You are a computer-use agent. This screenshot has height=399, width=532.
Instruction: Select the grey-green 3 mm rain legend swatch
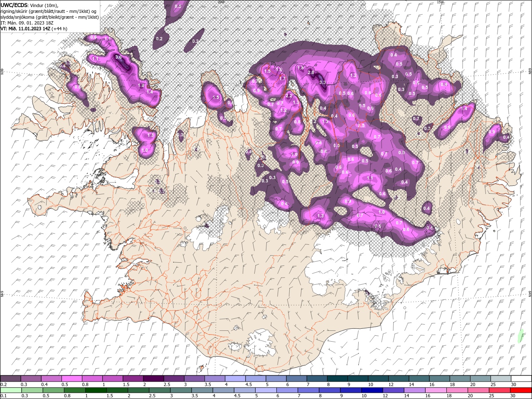[x=180, y=390]
